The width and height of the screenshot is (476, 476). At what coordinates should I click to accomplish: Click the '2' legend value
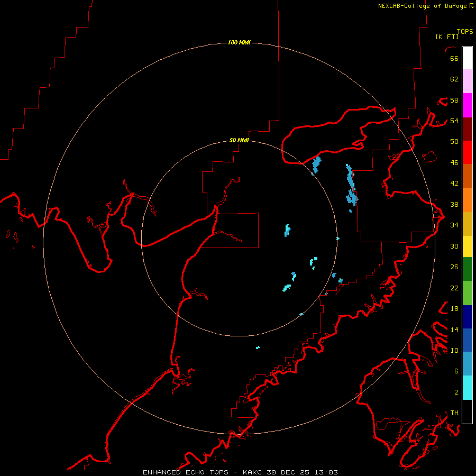click(x=456, y=392)
